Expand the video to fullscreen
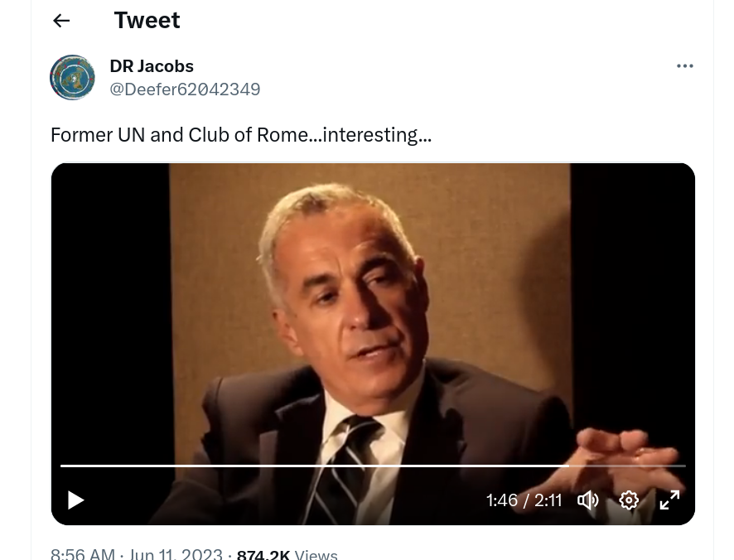The width and height of the screenshot is (734, 560). pos(669,500)
